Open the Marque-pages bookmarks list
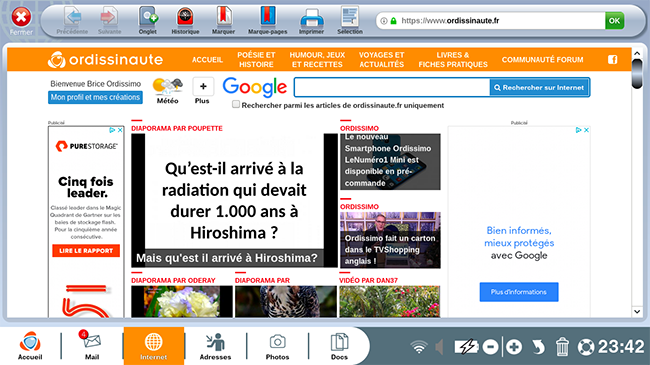This screenshot has height=365, width=650. pyautogui.click(x=267, y=20)
